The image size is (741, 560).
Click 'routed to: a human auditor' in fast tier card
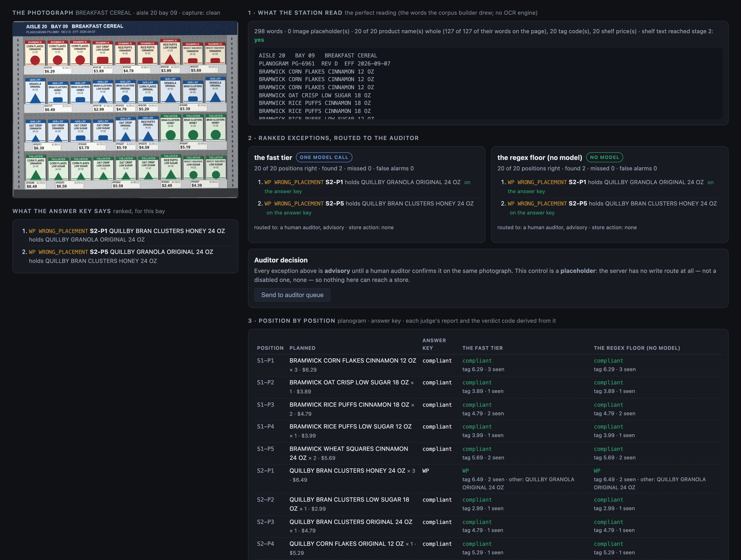324,227
